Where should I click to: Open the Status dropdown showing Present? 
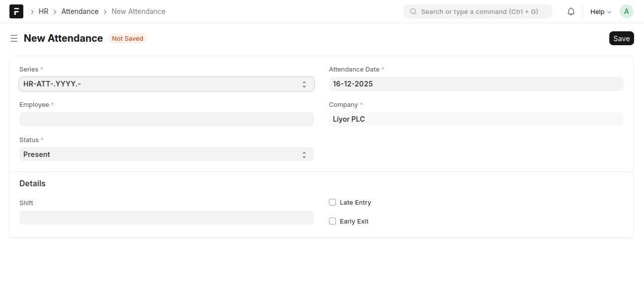167,154
